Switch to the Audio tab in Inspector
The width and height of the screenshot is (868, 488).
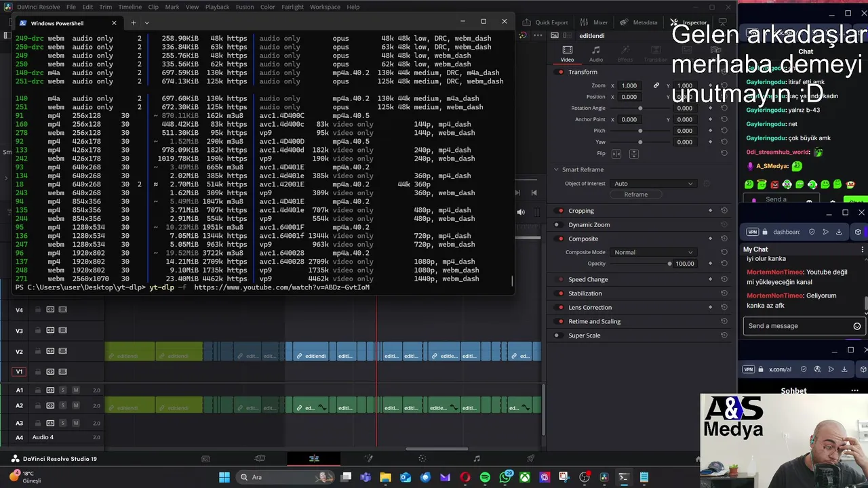coord(596,54)
